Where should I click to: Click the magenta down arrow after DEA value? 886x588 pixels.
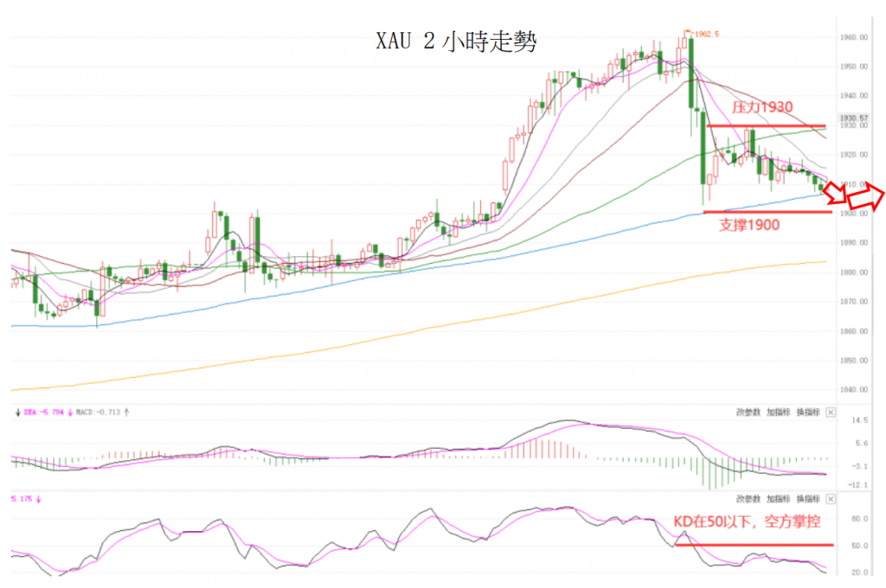(70, 412)
